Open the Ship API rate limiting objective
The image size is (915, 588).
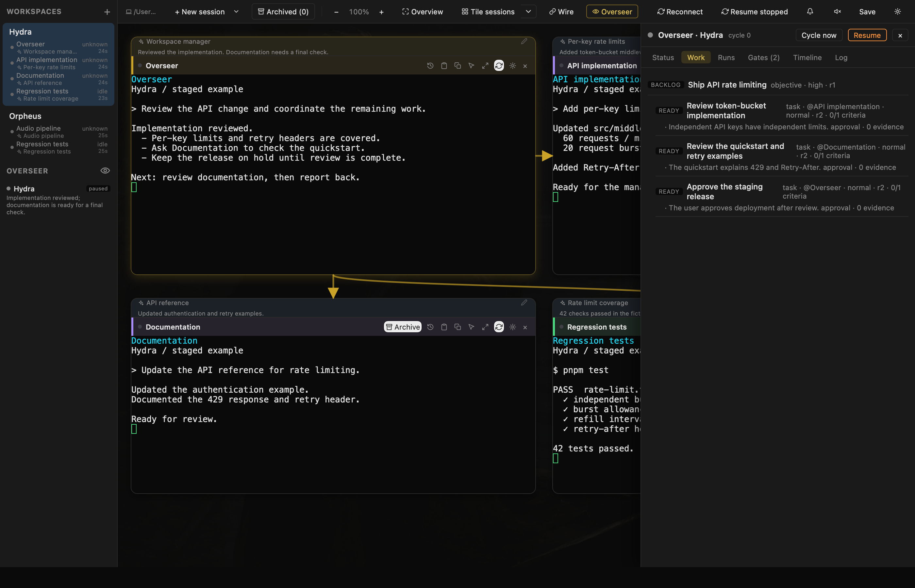(777, 85)
